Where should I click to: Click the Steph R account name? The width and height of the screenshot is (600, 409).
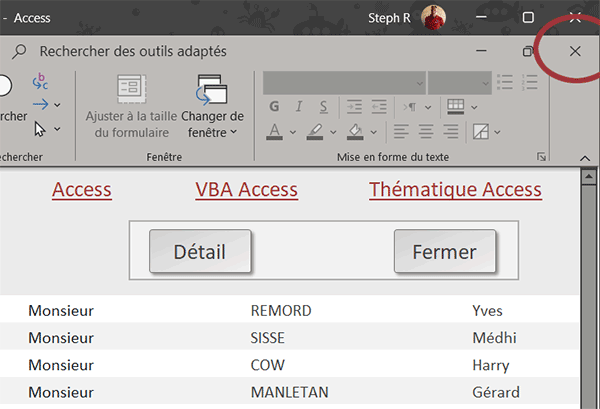(x=389, y=18)
